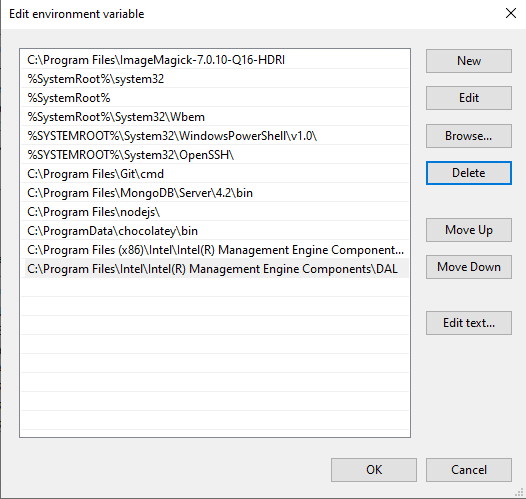Confirm changes with OK
Screen dimensions: 526x499
tap(374, 470)
